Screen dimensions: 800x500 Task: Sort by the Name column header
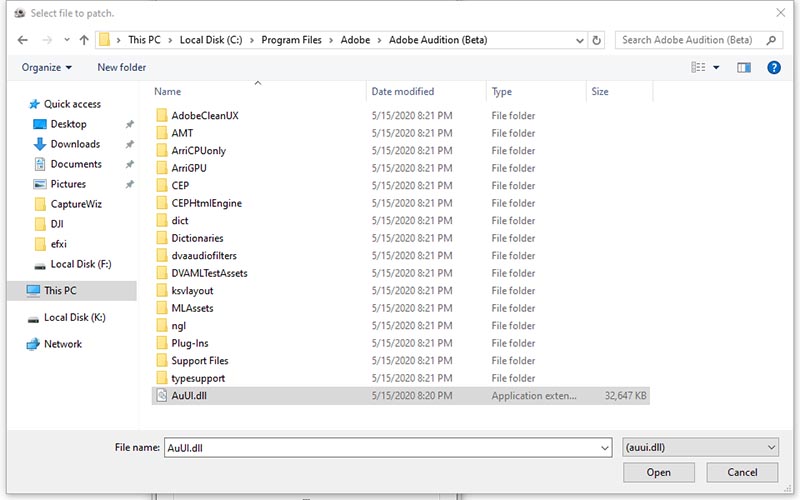tap(167, 91)
